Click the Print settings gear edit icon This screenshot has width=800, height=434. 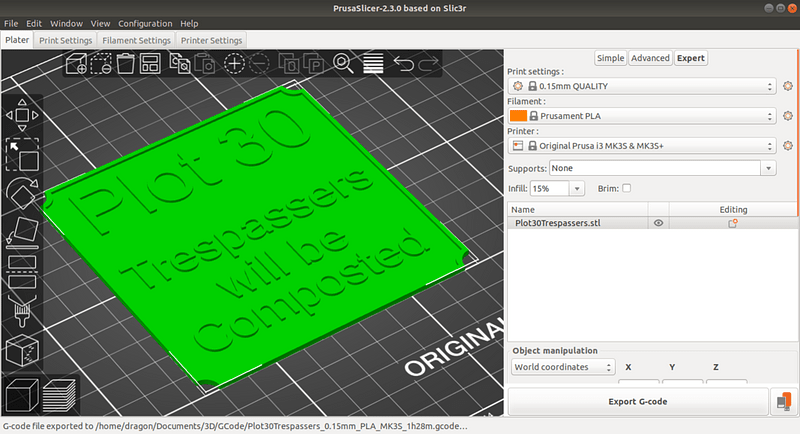788,86
